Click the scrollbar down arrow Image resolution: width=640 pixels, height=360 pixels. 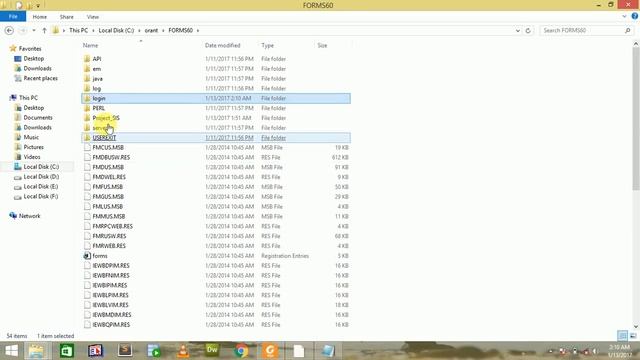pyautogui.click(x=636, y=327)
